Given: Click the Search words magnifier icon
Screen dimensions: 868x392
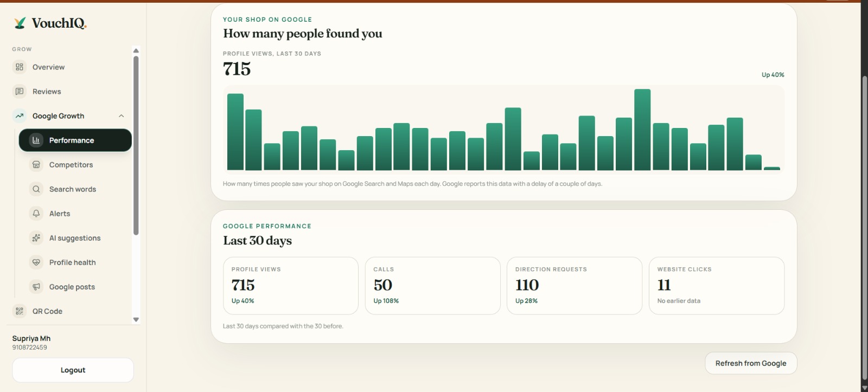Looking at the screenshot, I should click(36, 189).
